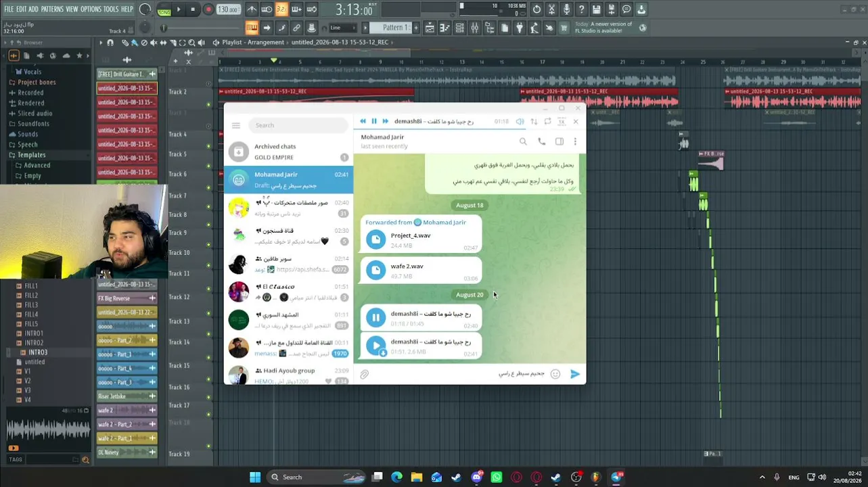Toggle the metronome in FL Studio

tap(252, 9)
